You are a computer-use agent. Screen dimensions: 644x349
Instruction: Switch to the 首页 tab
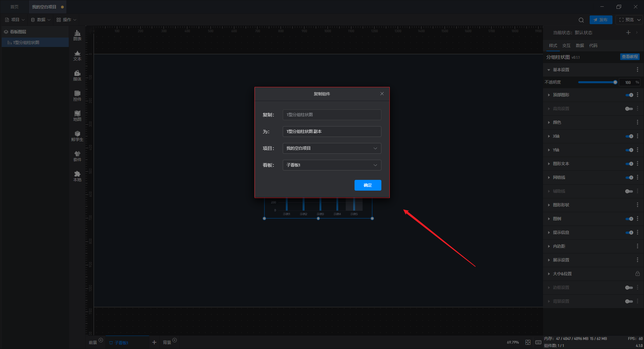click(x=14, y=7)
